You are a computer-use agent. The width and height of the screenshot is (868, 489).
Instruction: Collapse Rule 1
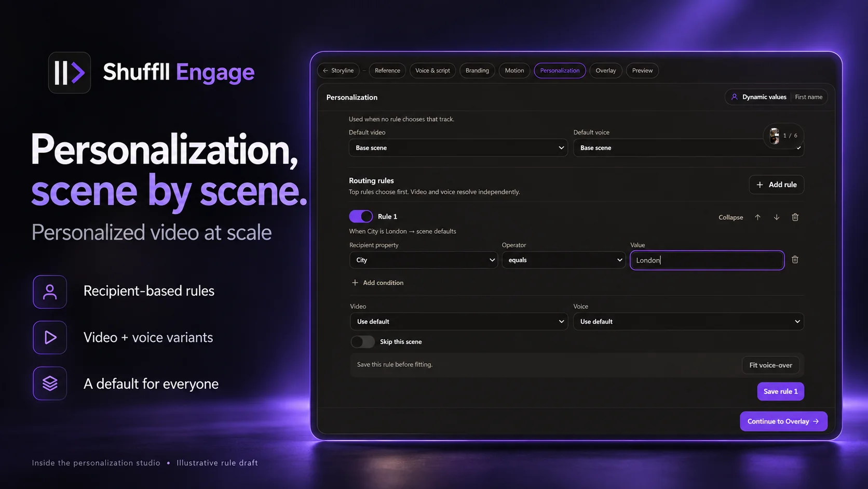coord(730,217)
